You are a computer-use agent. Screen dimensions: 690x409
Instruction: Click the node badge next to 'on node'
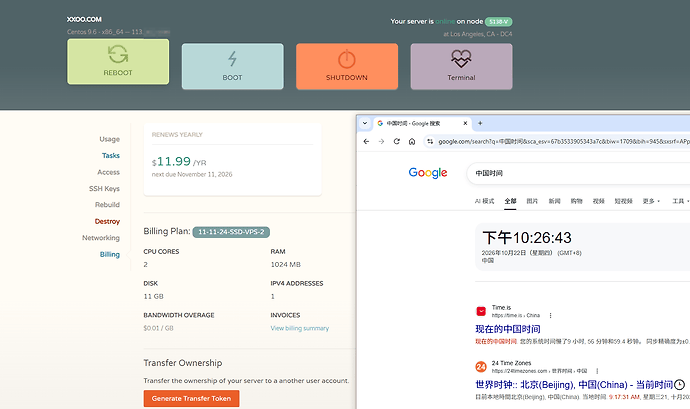[x=499, y=22]
